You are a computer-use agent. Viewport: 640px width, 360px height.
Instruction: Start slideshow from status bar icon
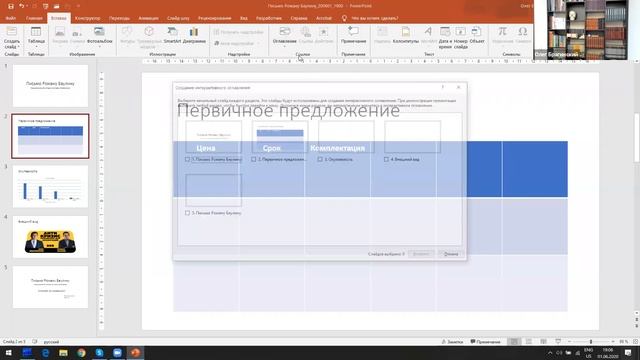558,342
